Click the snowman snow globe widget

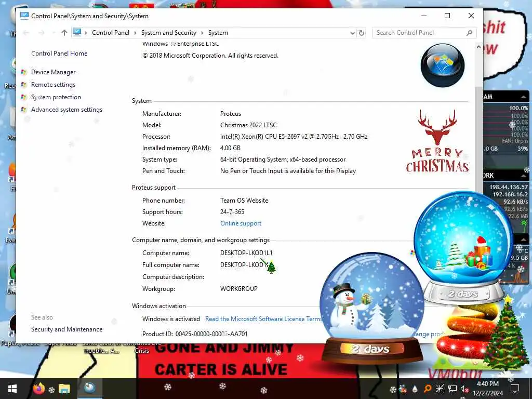click(372, 307)
